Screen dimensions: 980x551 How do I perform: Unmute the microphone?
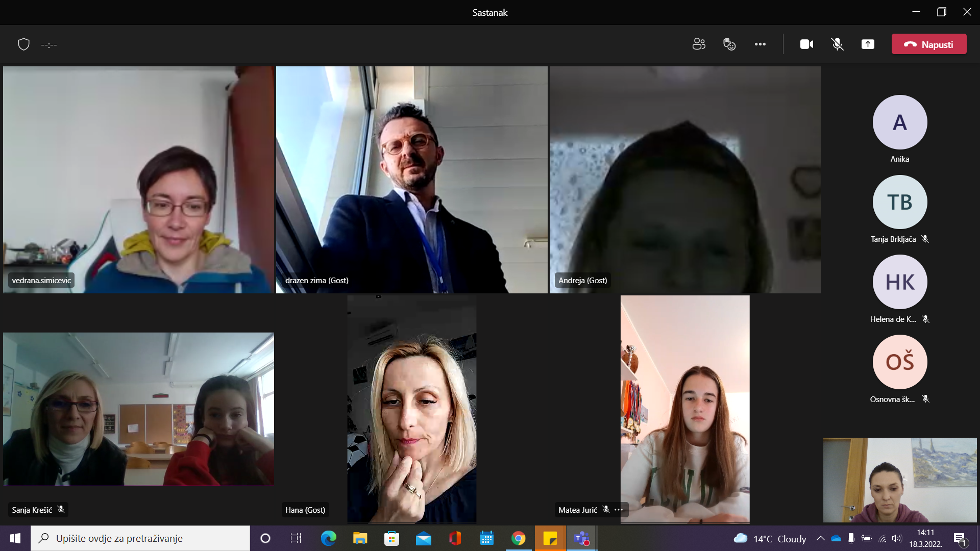[837, 44]
